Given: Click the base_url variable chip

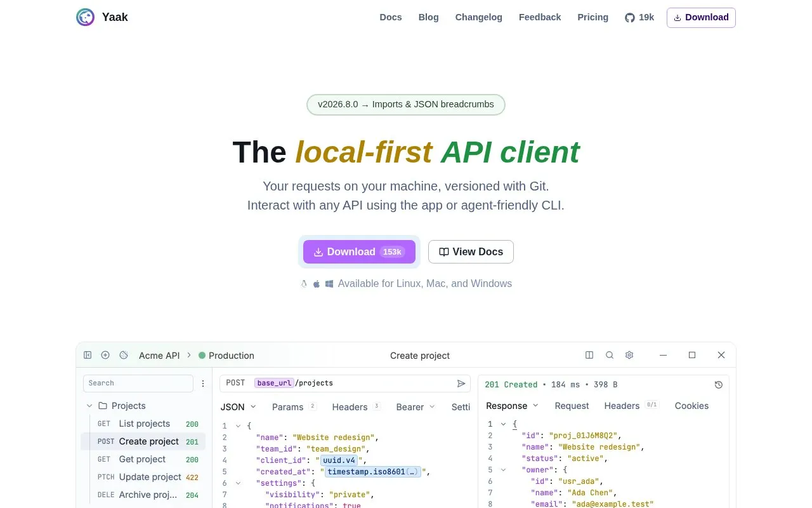Looking at the screenshot, I should 274,383.
